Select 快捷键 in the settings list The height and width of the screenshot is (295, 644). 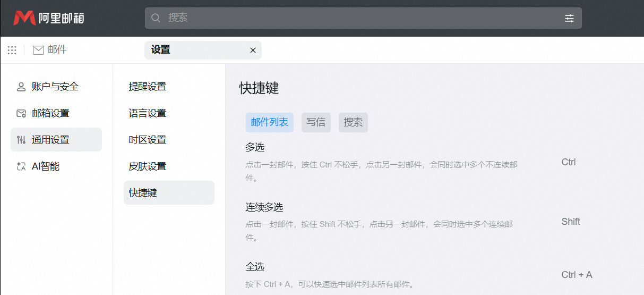coord(143,193)
